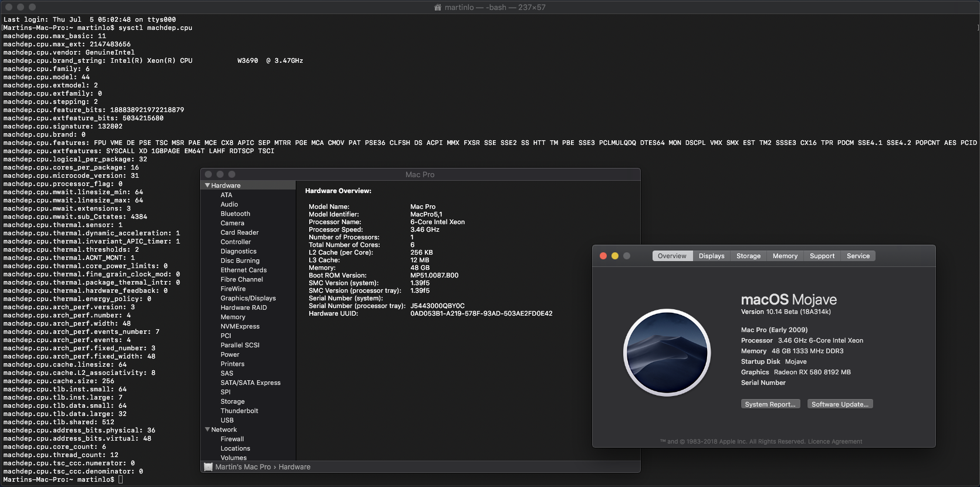The height and width of the screenshot is (487, 980).
Task: Select Locations under Network
Action: click(x=235, y=448)
